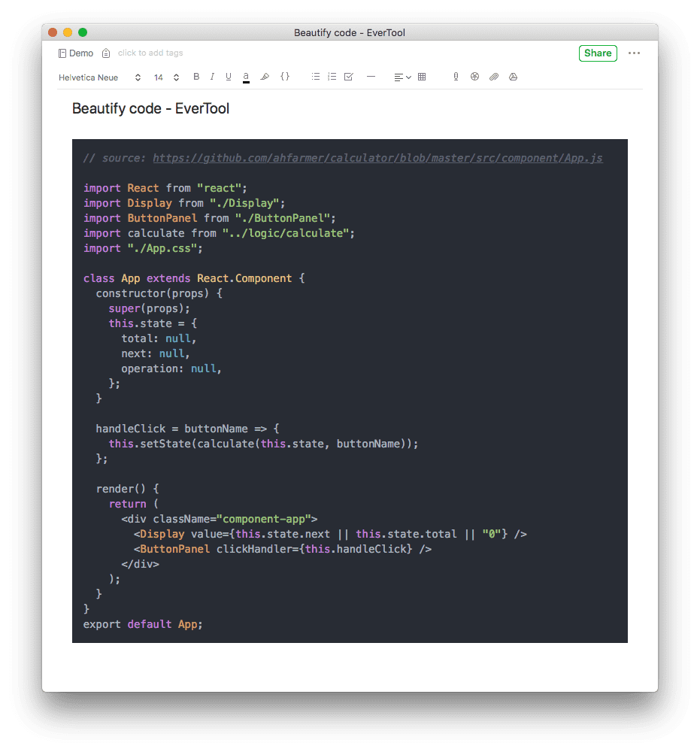Open the Demo notebook selector
Viewport: 700px width, 752px height.
click(75, 53)
